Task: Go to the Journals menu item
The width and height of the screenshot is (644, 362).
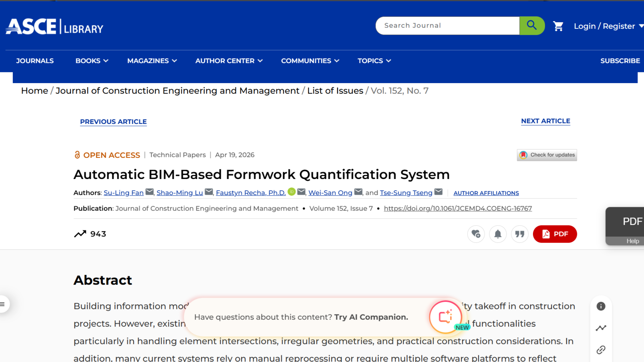Action: 35,61
